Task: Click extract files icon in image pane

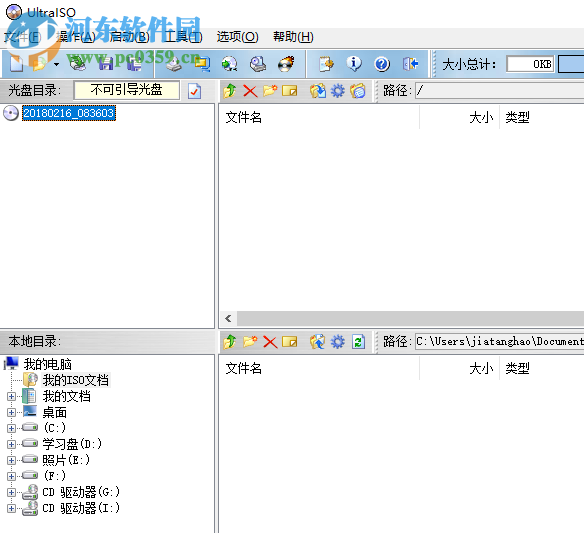Action: pos(318,91)
